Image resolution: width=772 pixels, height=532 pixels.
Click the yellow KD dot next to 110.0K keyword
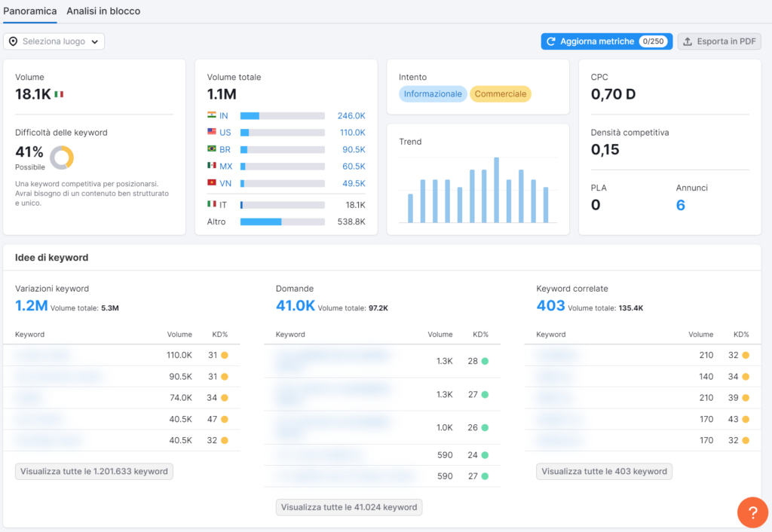point(226,355)
